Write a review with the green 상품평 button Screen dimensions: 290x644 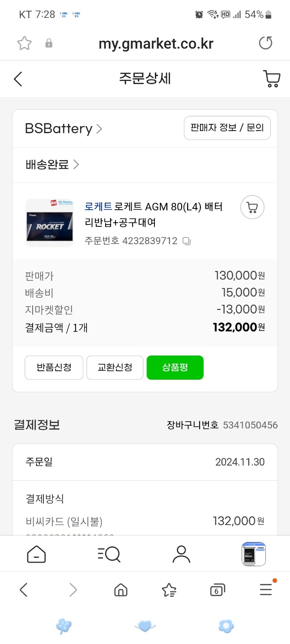175,368
